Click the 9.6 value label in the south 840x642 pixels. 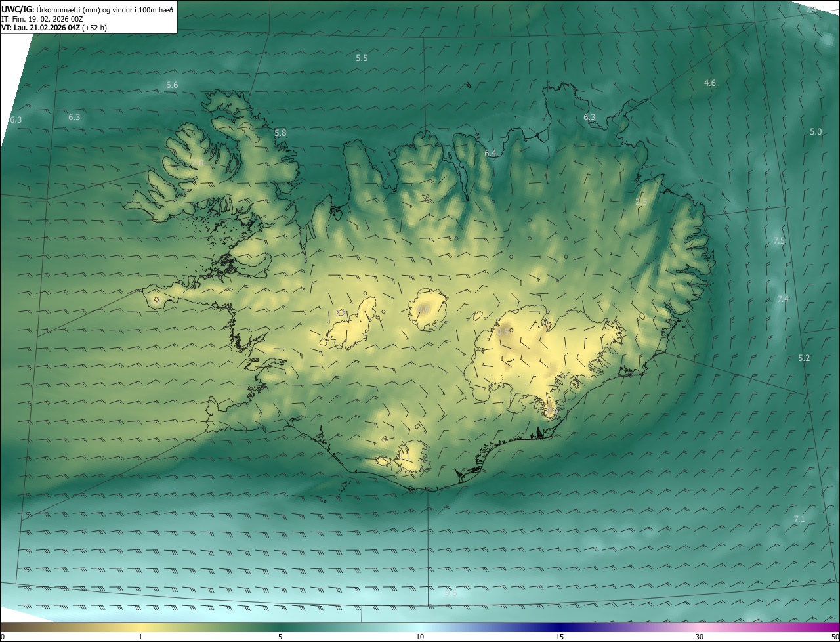tap(450, 593)
